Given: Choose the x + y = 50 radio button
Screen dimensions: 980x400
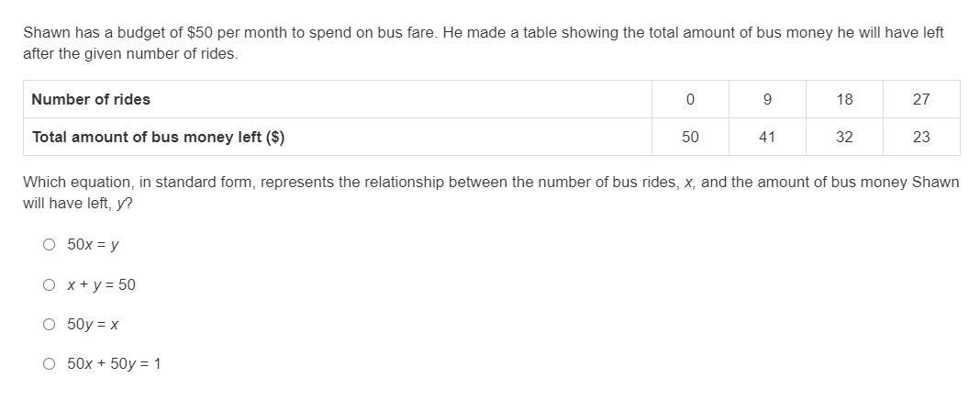Looking at the screenshot, I should point(49,285).
